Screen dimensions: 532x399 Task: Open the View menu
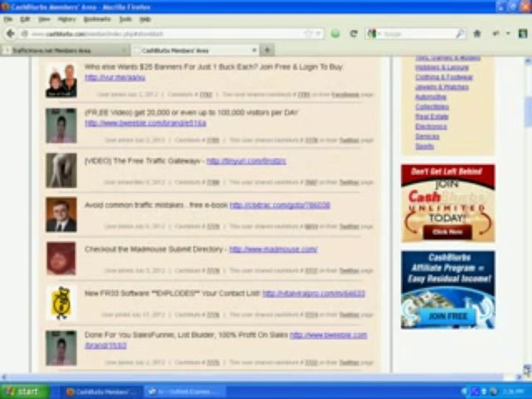click(44, 19)
